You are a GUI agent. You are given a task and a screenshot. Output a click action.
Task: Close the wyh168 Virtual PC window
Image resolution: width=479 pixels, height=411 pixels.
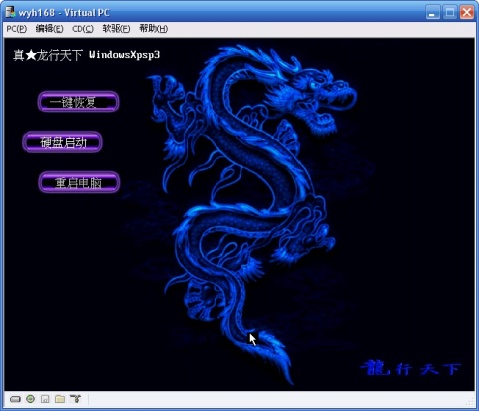(x=467, y=13)
